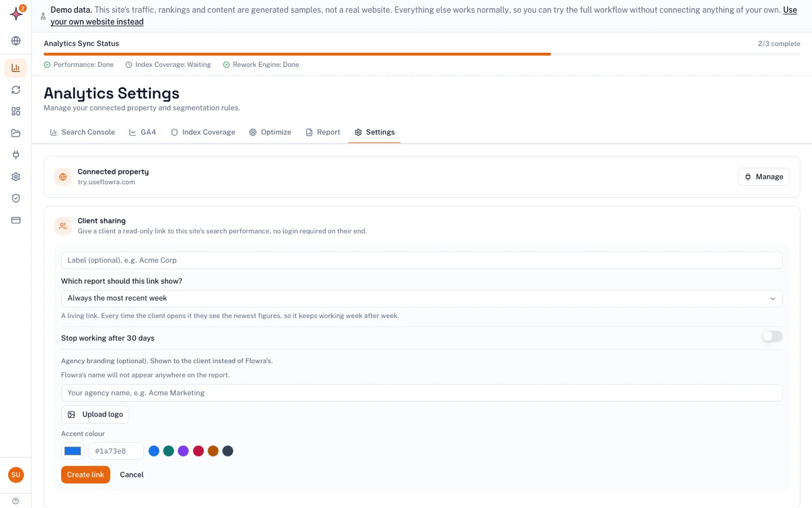
Task: Open the folder sidebar icon
Action: [16, 133]
